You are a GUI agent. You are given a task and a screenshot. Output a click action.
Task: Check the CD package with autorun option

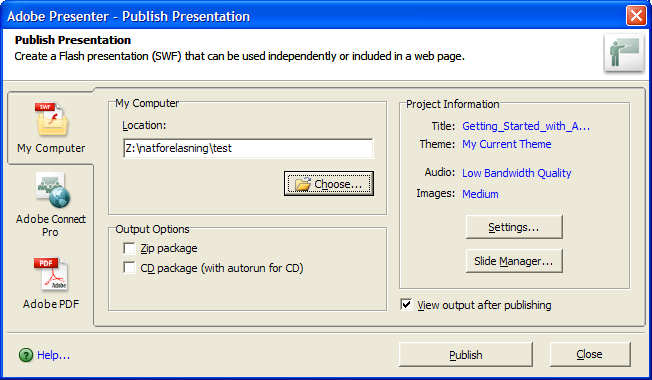click(129, 267)
